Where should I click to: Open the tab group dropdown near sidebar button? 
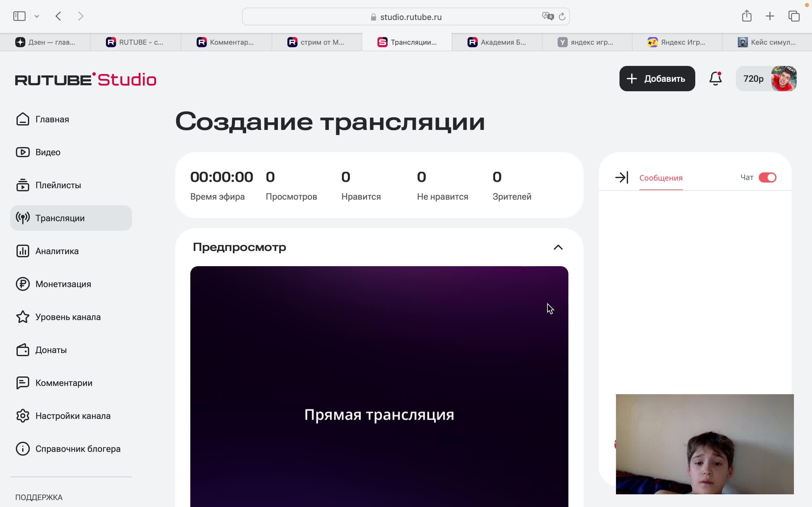(37, 16)
